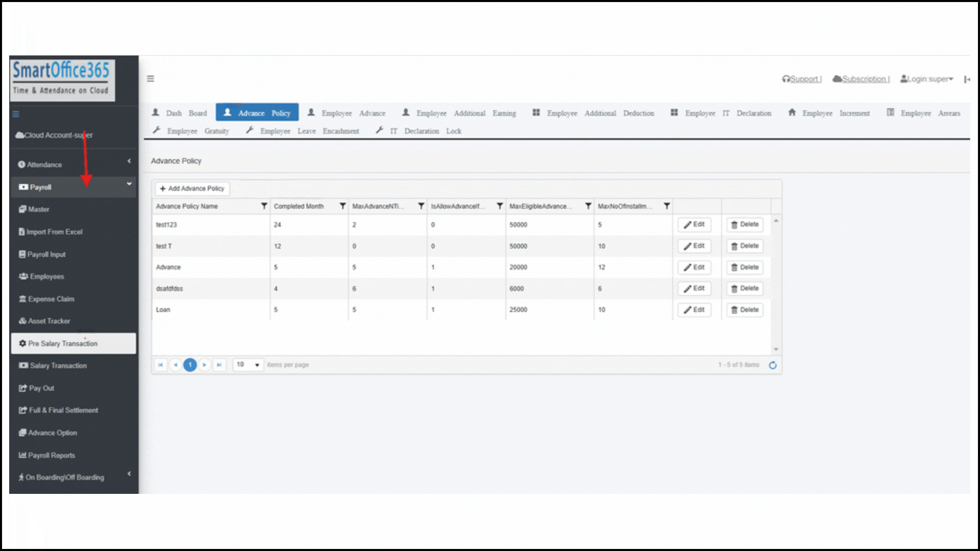Expand the Attendance sidebar section

[73, 164]
